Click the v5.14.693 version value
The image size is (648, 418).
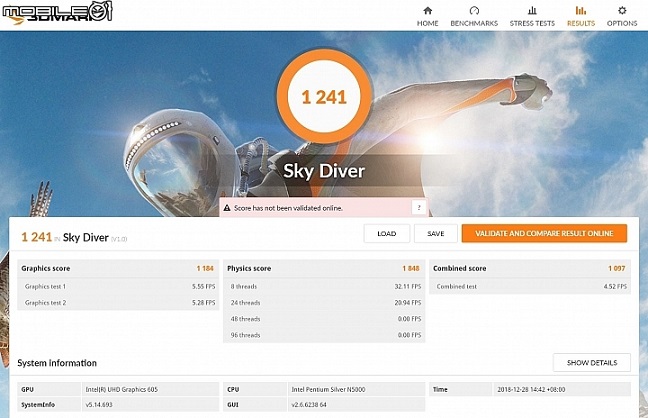pyautogui.click(x=99, y=404)
